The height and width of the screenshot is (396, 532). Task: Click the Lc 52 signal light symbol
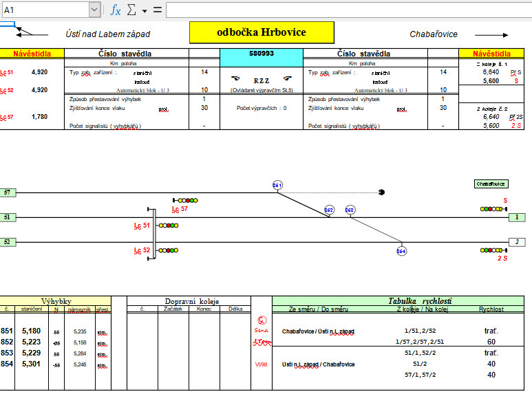click(169, 250)
